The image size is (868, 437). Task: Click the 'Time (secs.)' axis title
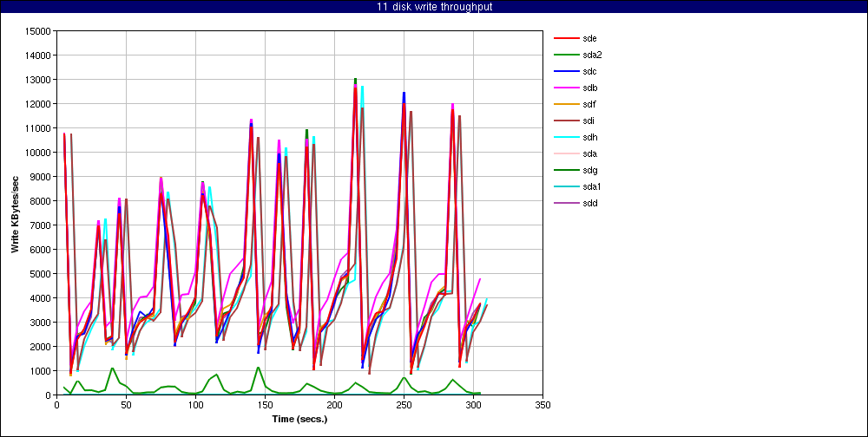point(299,419)
